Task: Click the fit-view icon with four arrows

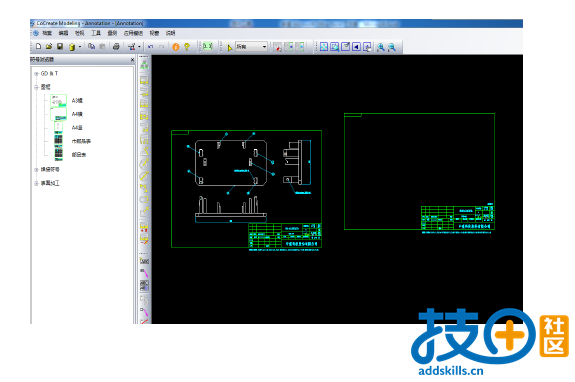Action: pyautogui.click(x=324, y=47)
